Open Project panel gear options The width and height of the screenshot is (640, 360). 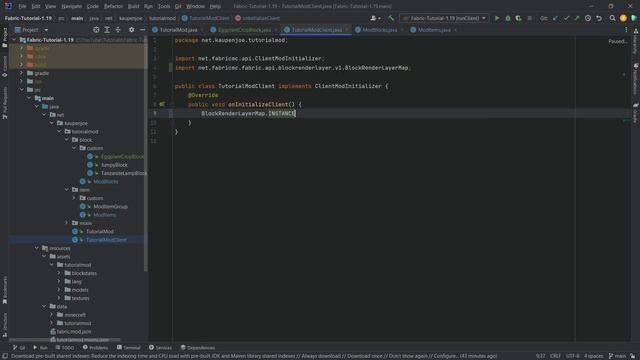pos(131,30)
